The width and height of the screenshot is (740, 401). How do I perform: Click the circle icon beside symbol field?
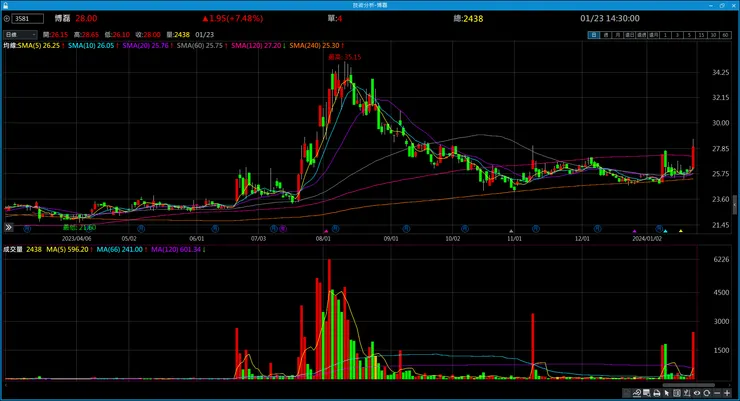coord(7,18)
